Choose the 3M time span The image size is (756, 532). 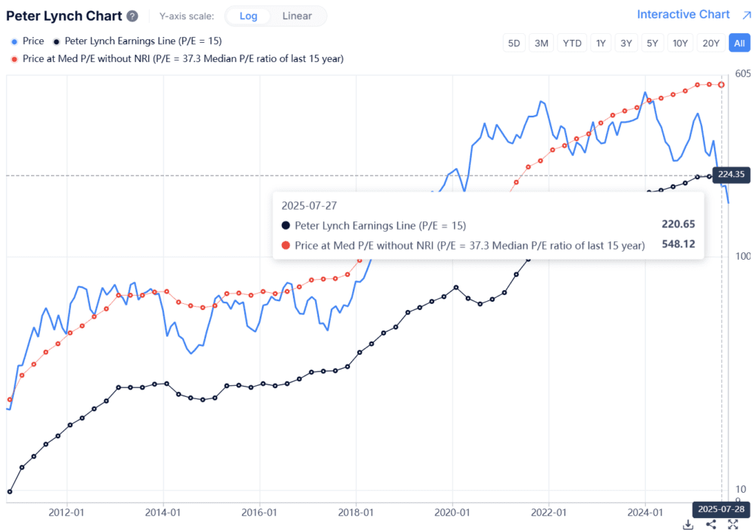point(541,43)
